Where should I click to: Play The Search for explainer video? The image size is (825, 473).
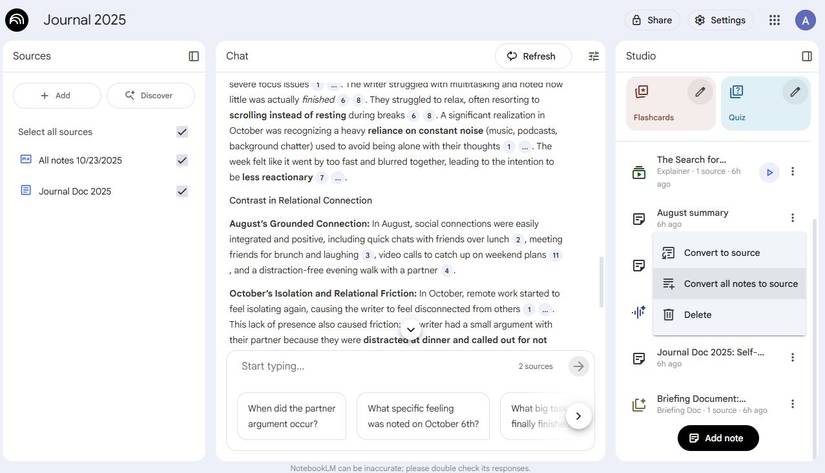769,172
